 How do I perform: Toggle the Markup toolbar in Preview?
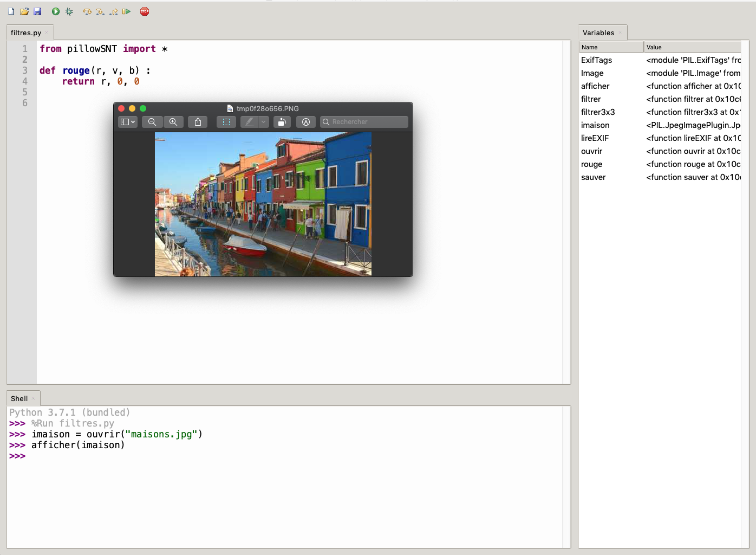coord(306,122)
